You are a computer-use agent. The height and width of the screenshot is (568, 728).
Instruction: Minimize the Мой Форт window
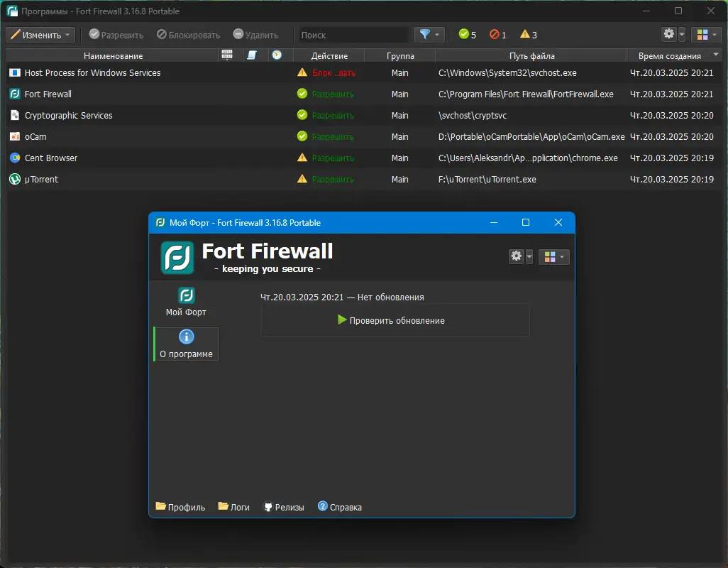(494, 222)
